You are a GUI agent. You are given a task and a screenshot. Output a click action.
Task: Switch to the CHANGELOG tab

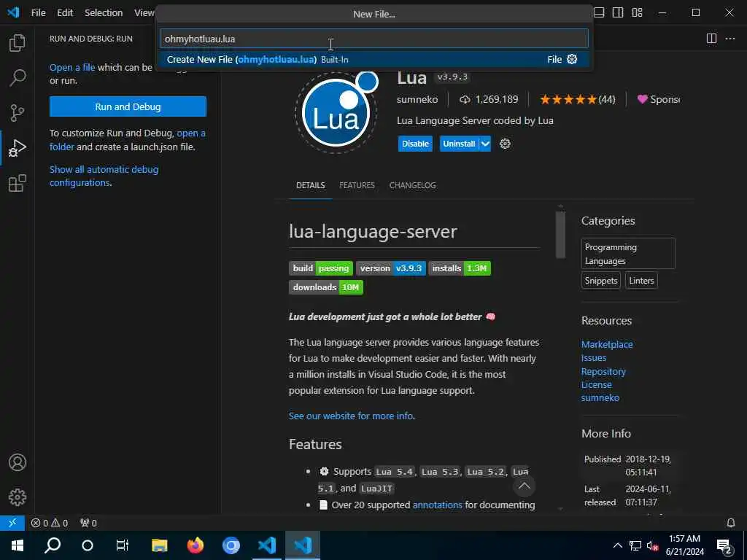click(x=413, y=185)
